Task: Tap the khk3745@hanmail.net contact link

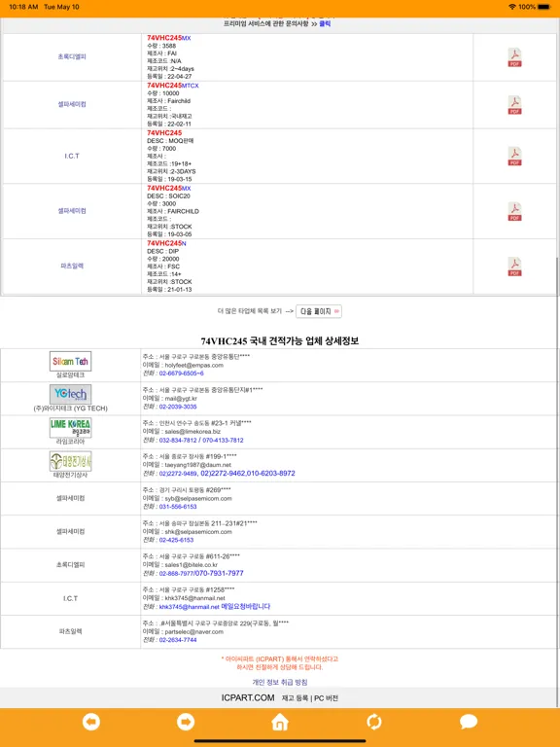Action: coord(189,607)
